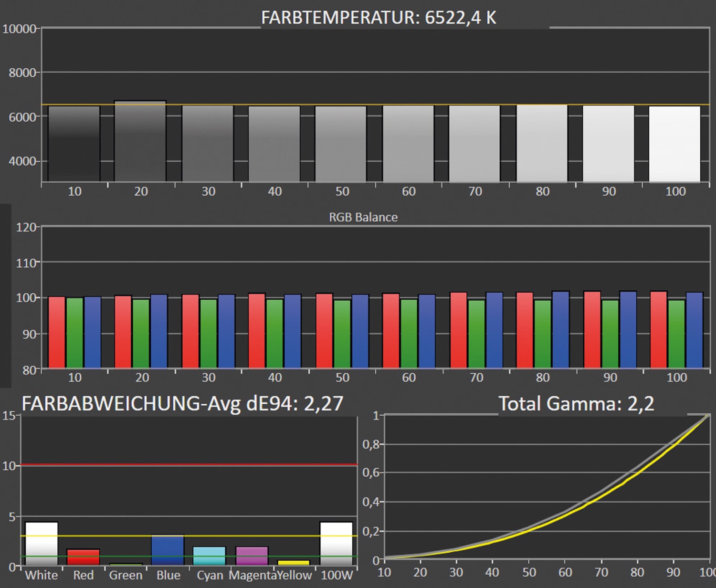Click the blue bar at 100 in RGB Balance
The image size is (716, 588).
[695, 330]
